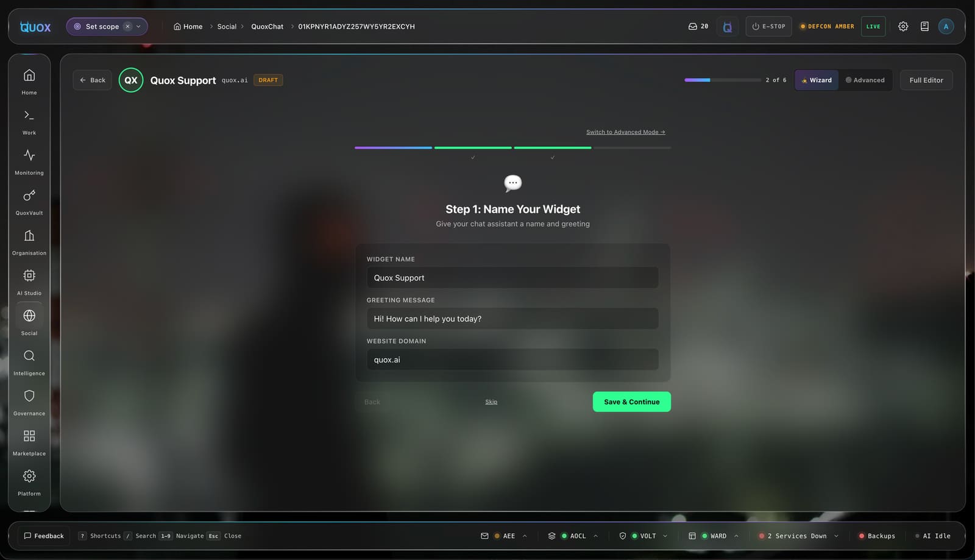Click the Quox Support header title
This screenshot has height=560, width=975.
[183, 80]
